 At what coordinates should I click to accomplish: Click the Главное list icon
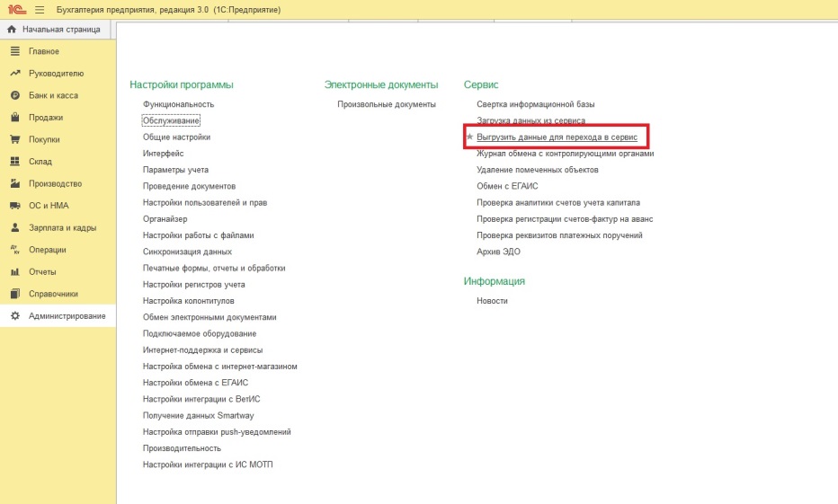pos(15,51)
